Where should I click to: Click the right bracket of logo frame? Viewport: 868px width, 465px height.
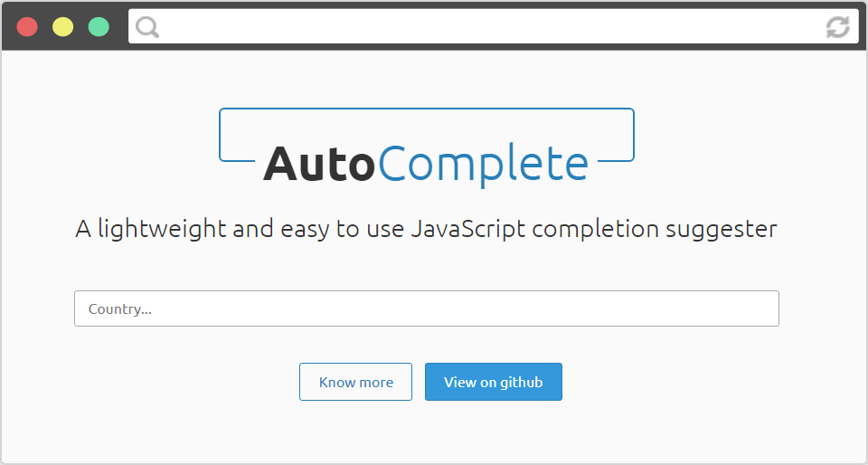click(x=616, y=135)
